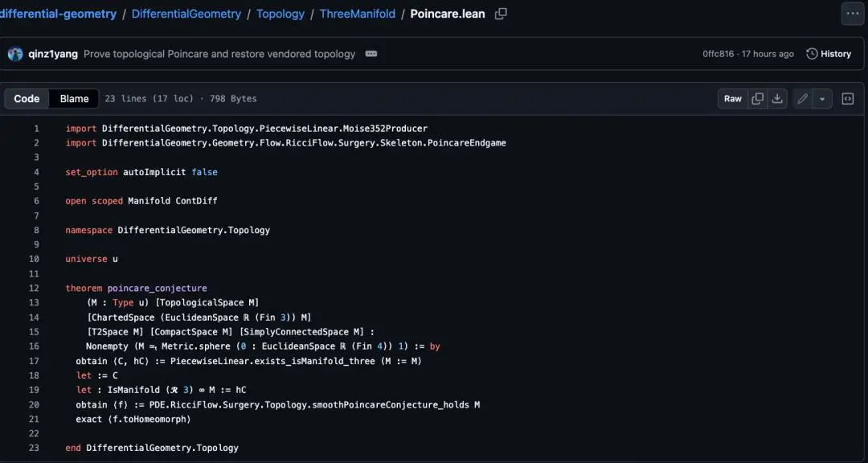Switch to the Blame view tab

point(74,99)
